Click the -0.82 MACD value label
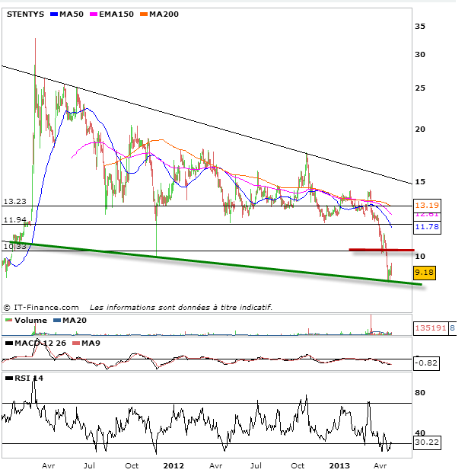The image size is (468, 476). tap(424, 363)
